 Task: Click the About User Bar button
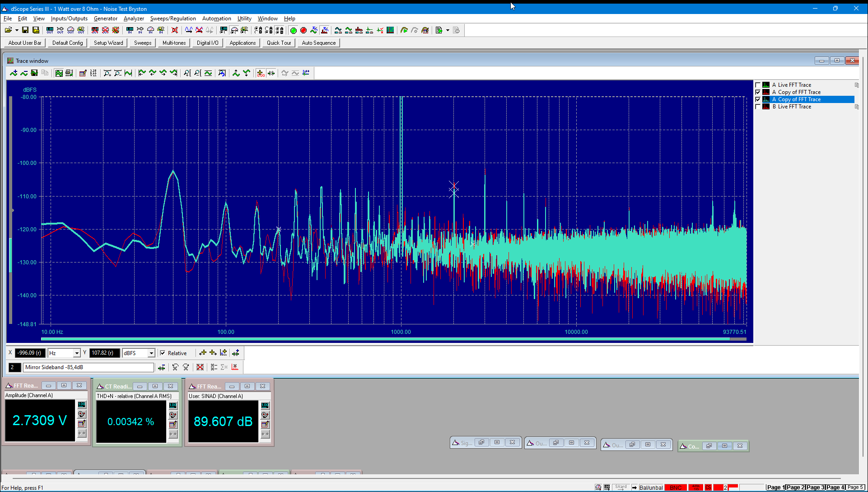25,43
